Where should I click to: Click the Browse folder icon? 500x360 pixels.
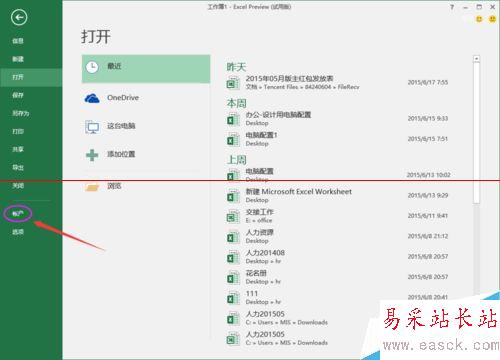click(x=92, y=187)
